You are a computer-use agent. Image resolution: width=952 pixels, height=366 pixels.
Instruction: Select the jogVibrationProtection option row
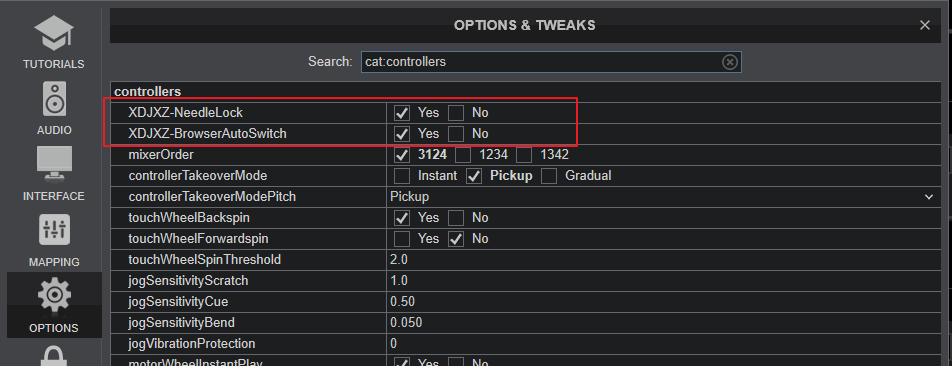tap(526, 344)
